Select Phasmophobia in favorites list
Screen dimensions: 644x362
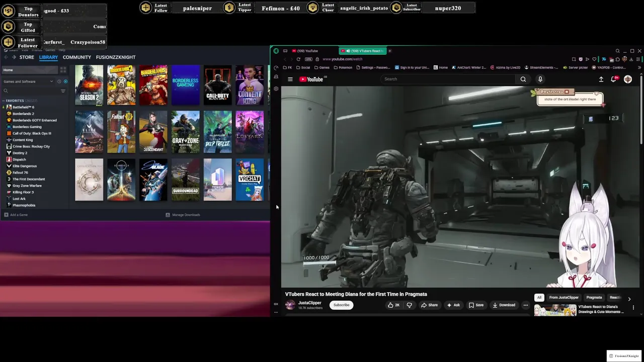click(24, 205)
